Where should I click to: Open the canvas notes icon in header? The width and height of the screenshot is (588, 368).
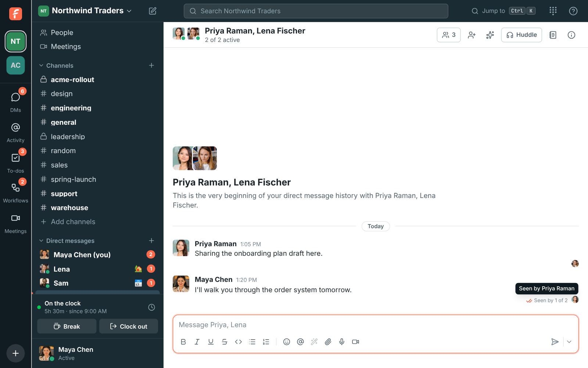(553, 35)
